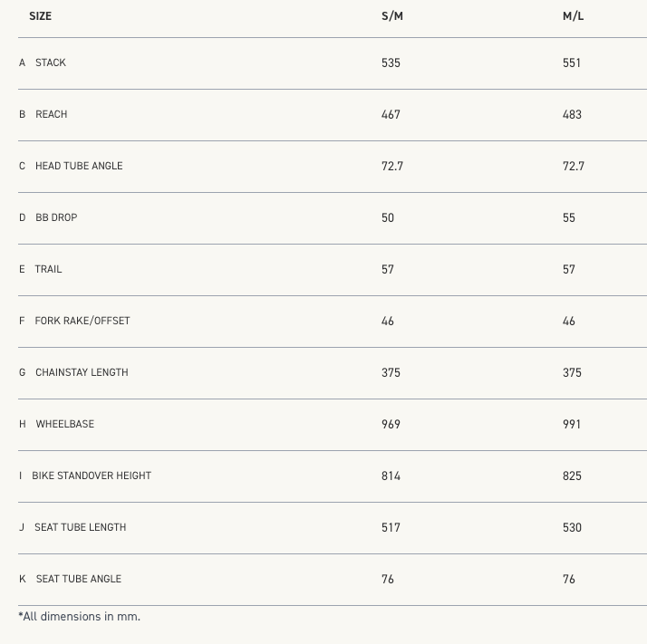Click the TRAIL row label
Image resolution: width=647 pixels, height=644 pixels.
click(x=49, y=269)
